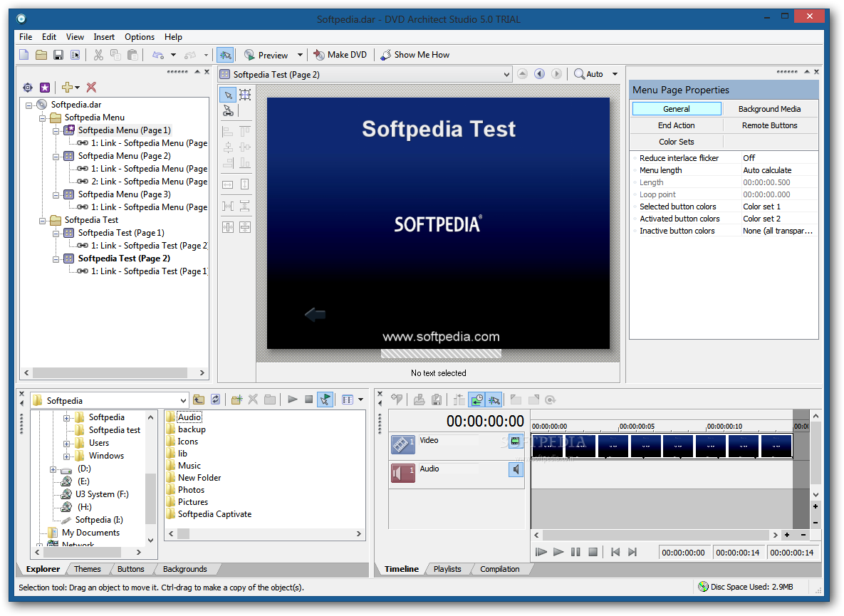The image size is (844, 616).
Task: Switch to the Buttons tab
Action: (131, 569)
